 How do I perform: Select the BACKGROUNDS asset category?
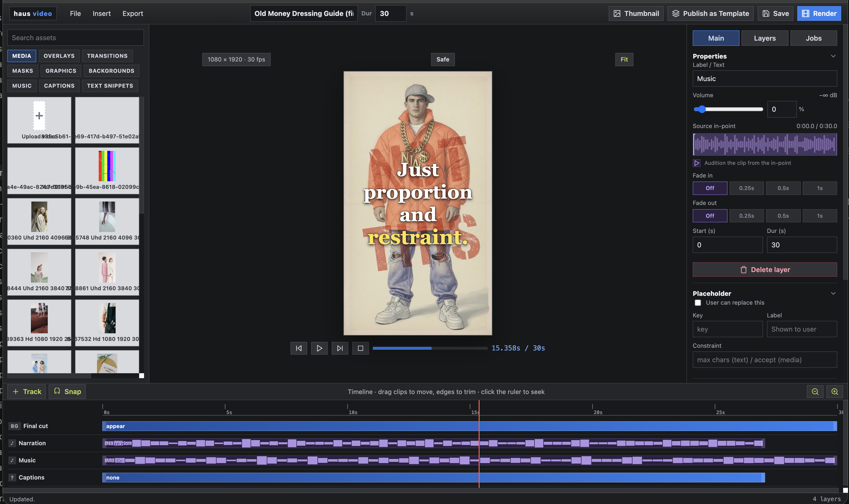point(111,71)
